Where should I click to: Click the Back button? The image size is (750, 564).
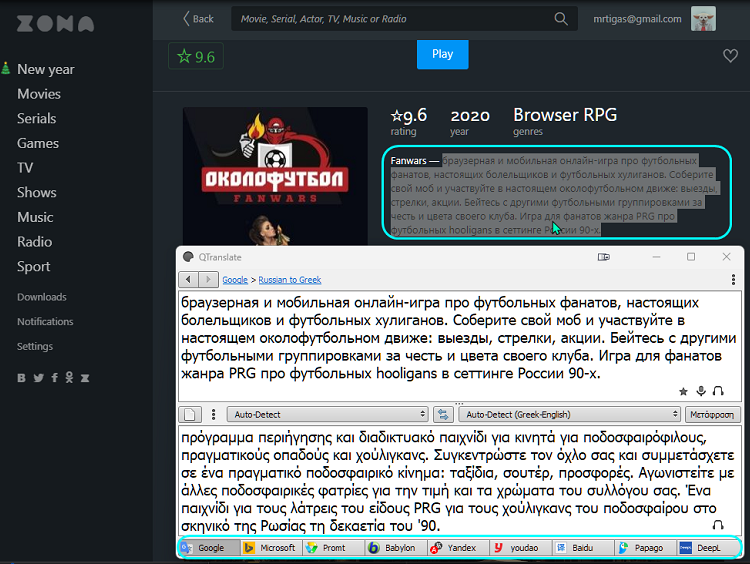tap(198, 19)
